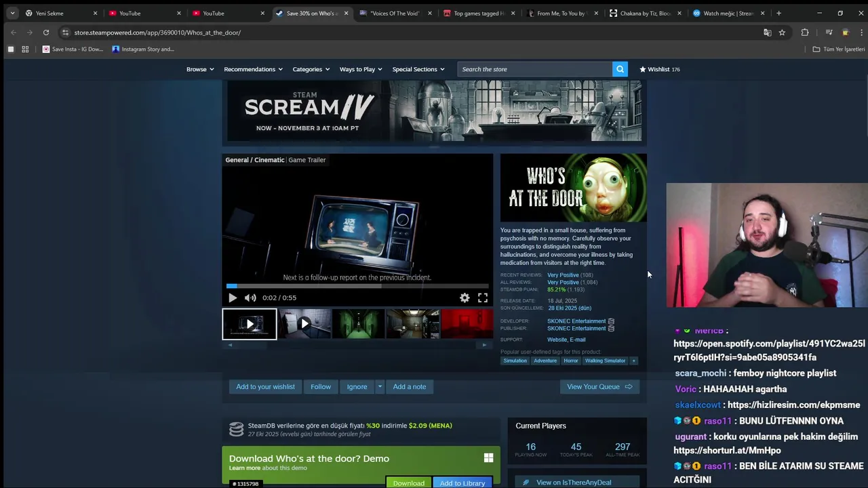The height and width of the screenshot is (488, 868).
Task: Close the Yeni Sekme tab
Action: pyautogui.click(x=95, y=13)
